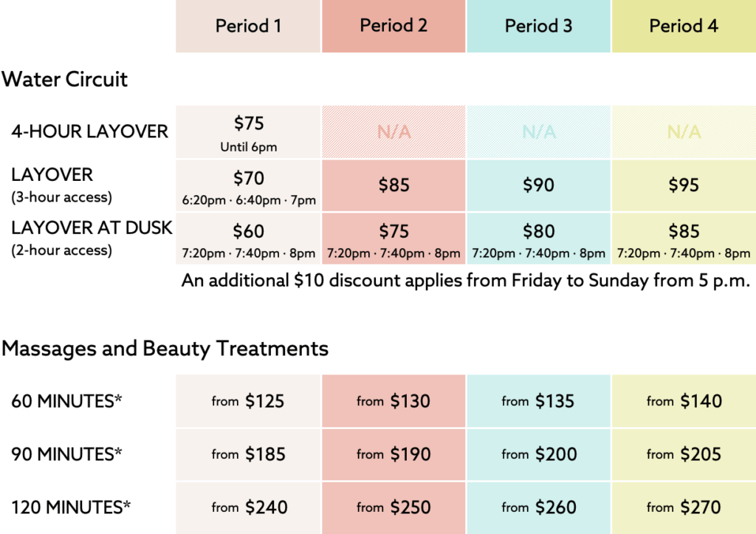This screenshot has height=534, width=756.
Task: Click the Massages and Beauty Treatments heading
Action: click(x=165, y=348)
